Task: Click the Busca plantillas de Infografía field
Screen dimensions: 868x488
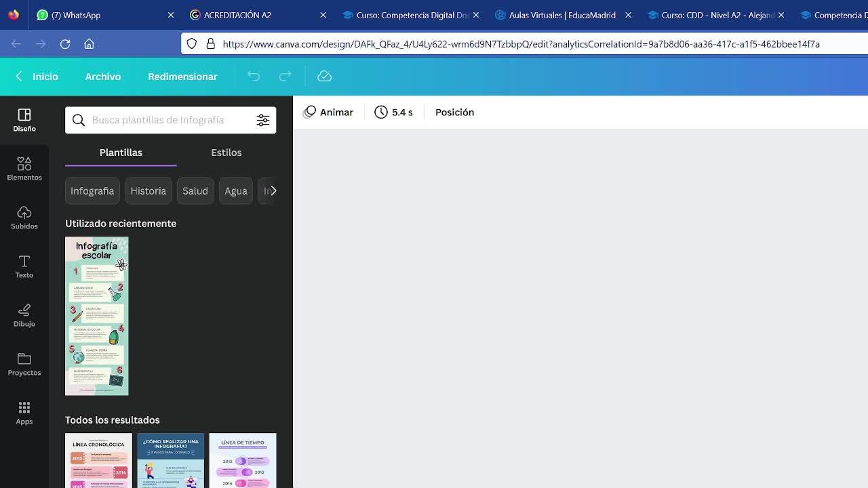Action: (171, 120)
